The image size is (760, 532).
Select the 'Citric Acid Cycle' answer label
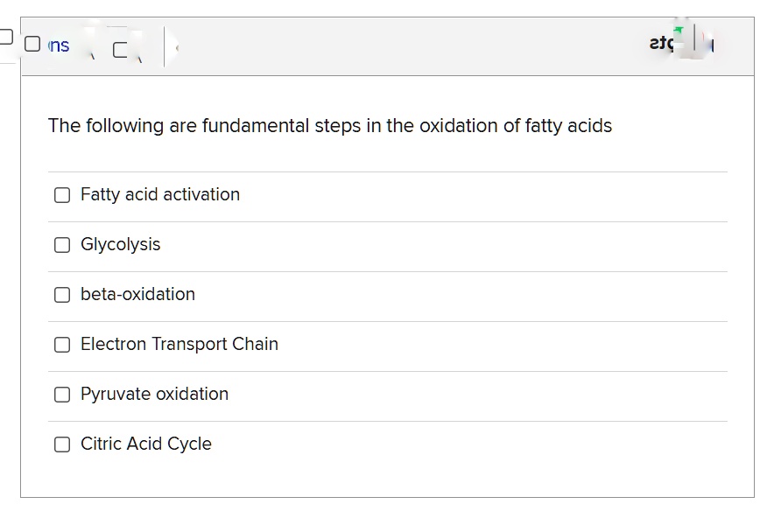145,444
